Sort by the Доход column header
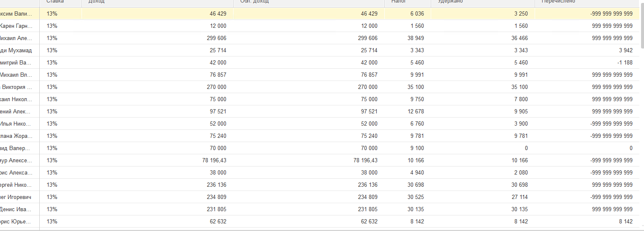 (x=157, y=2)
